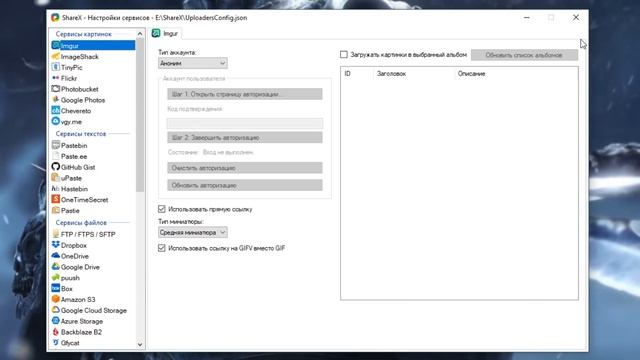Click 'Очистить авторизацию' button
Viewport: 640px width, 360px height.
click(x=244, y=168)
